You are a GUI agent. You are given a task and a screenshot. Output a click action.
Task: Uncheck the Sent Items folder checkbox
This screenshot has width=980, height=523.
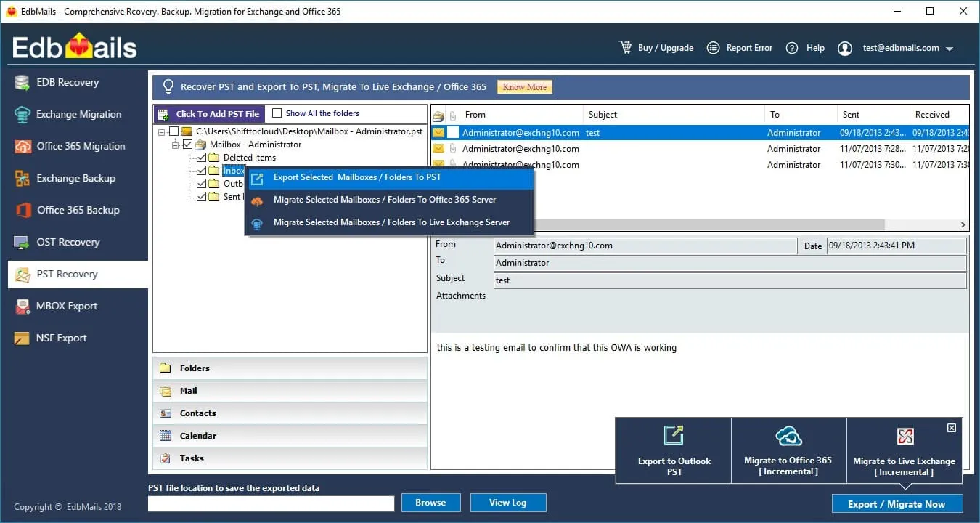[201, 197]
